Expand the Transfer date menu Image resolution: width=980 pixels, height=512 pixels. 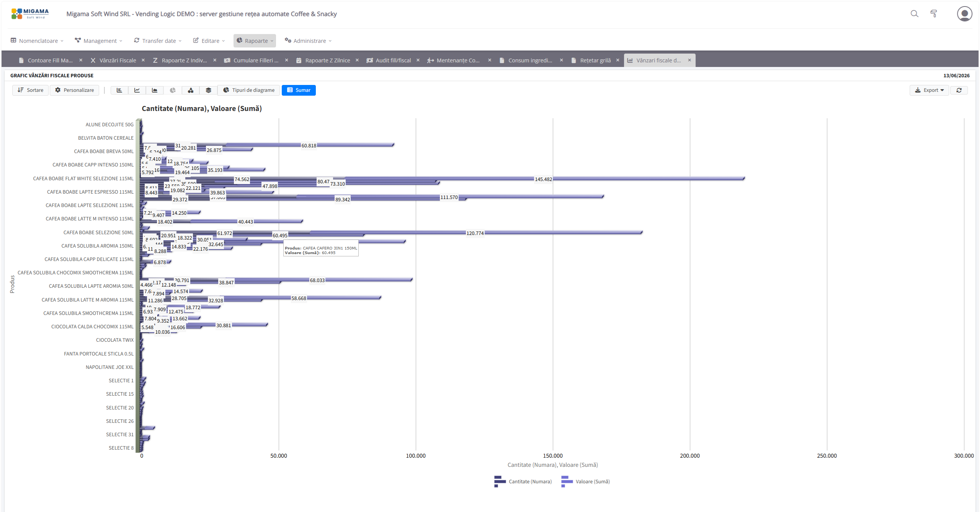tap(158, 41)
